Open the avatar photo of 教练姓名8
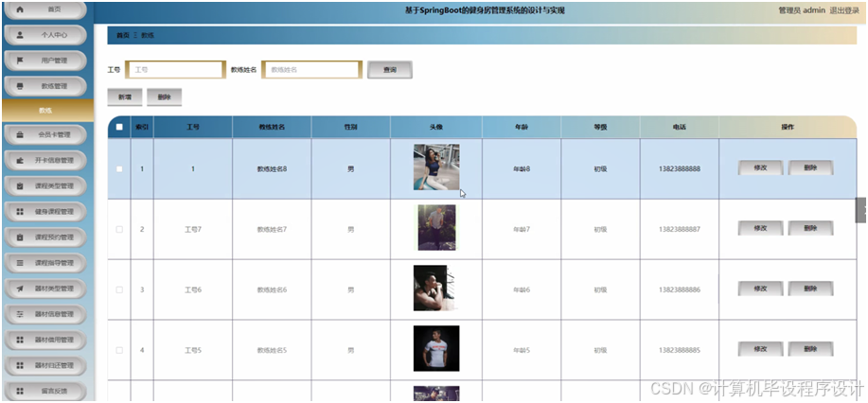The width and height of the screenshot is (868, 403). 436,167
